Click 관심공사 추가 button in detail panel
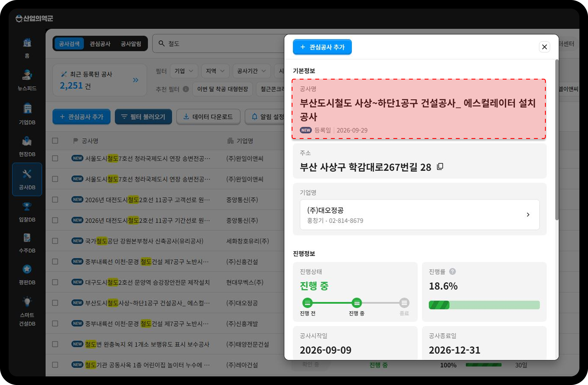 [x=322, y=47]
